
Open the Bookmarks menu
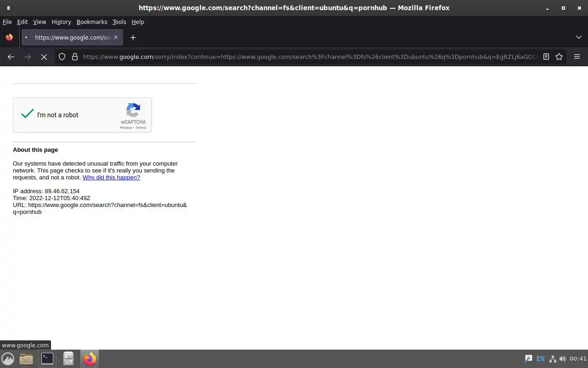(92, 22)
